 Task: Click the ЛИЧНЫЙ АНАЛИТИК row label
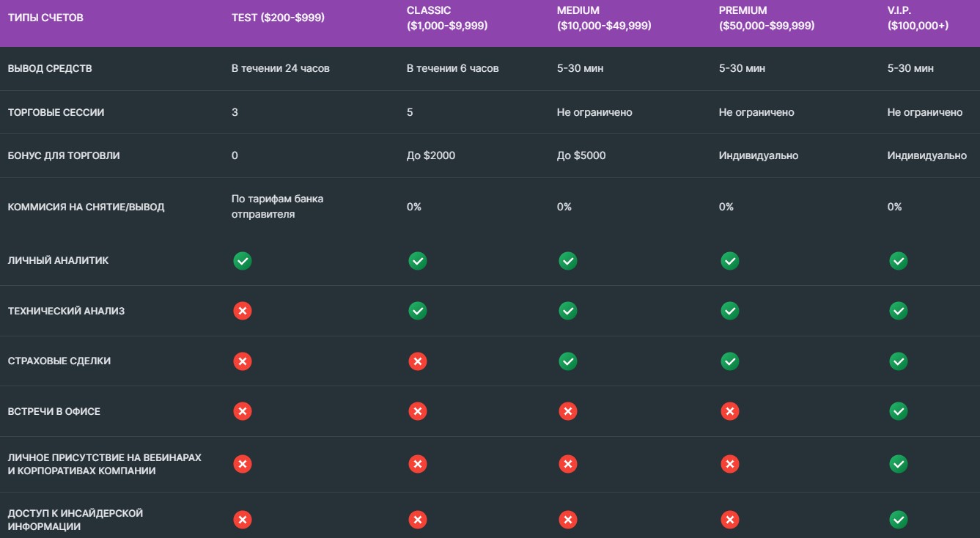point(58,260)
